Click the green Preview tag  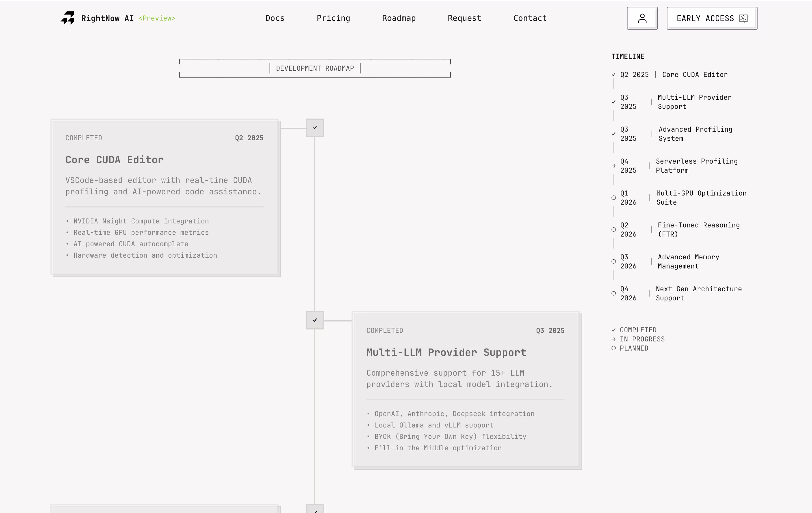click(x=157, y=18)
